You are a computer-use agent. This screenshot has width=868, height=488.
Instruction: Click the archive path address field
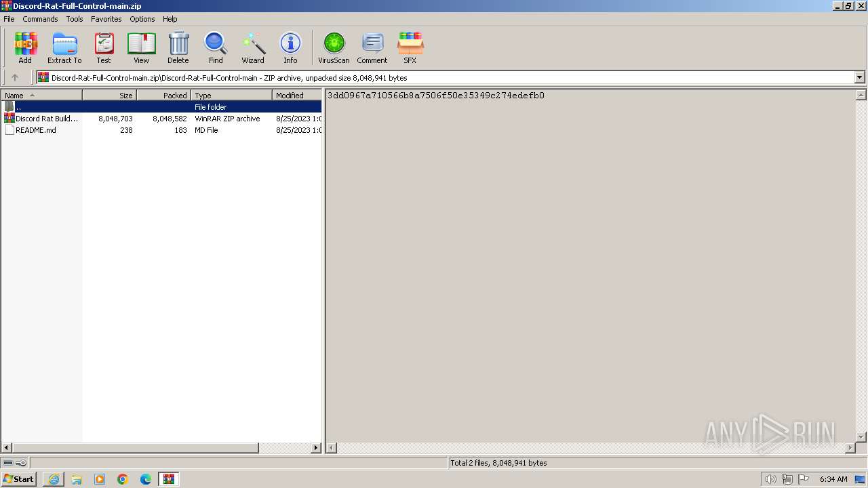(446, 77)
